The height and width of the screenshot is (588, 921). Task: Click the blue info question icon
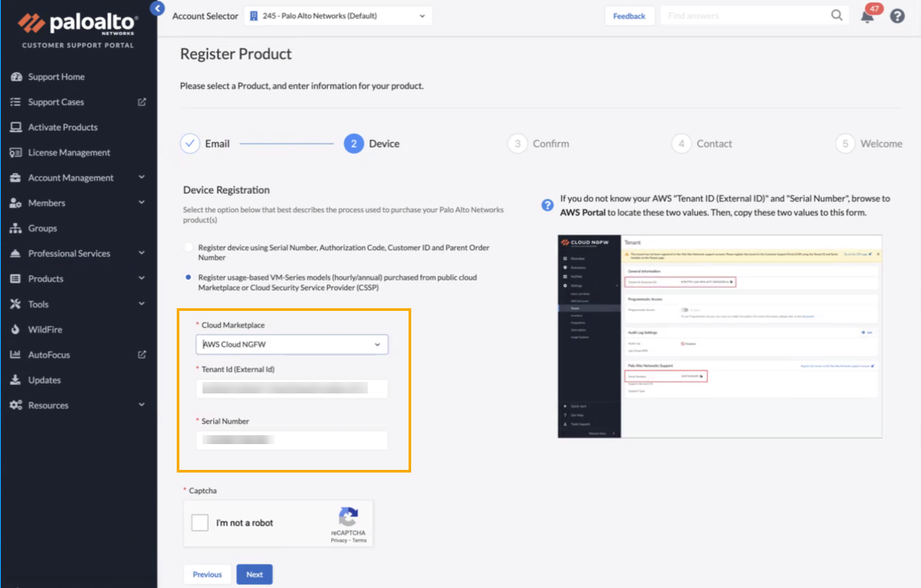click(547, 205)
